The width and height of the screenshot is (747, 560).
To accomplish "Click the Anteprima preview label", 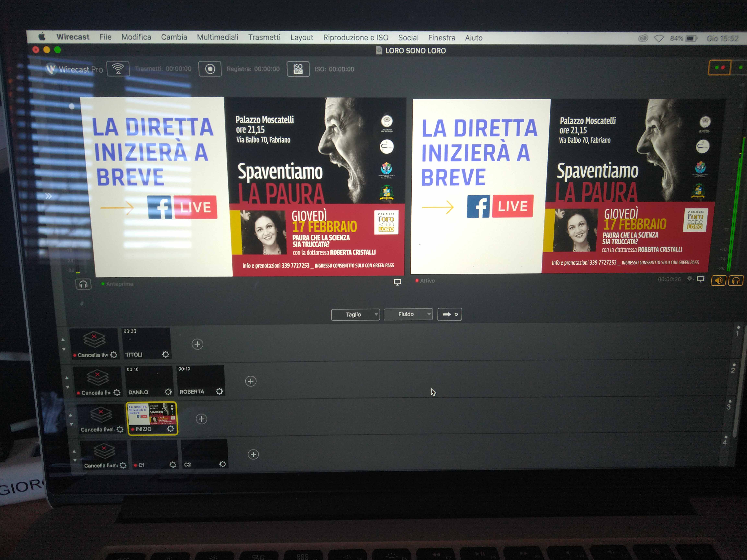I will pos(119,284).
